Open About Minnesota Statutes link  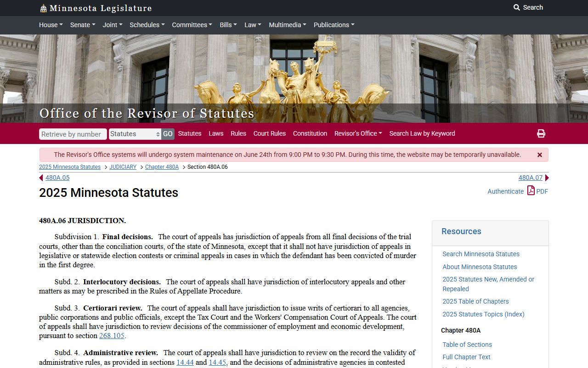(480, 267)
